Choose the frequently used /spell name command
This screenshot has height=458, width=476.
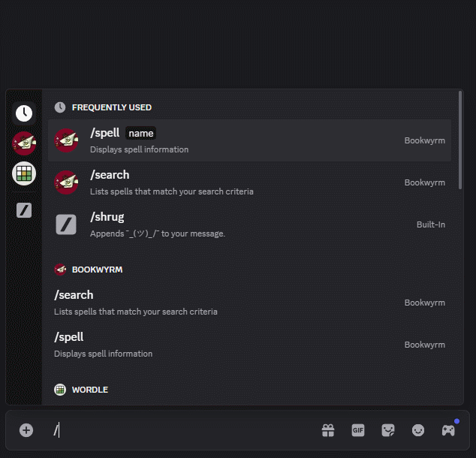pos(249,140)
